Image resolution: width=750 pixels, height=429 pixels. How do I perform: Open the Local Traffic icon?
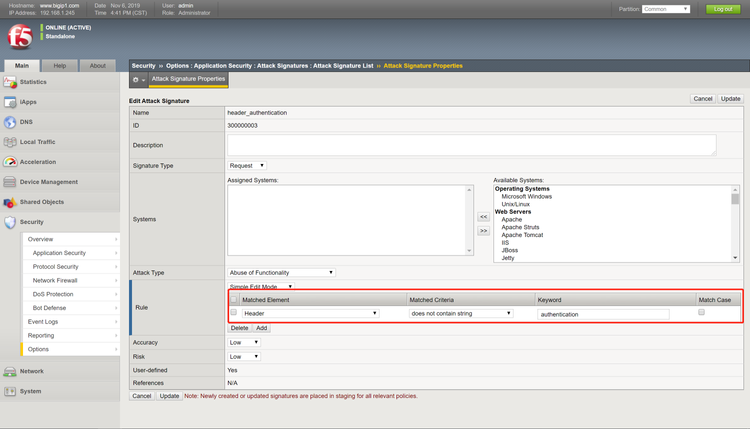pos(10,142)
